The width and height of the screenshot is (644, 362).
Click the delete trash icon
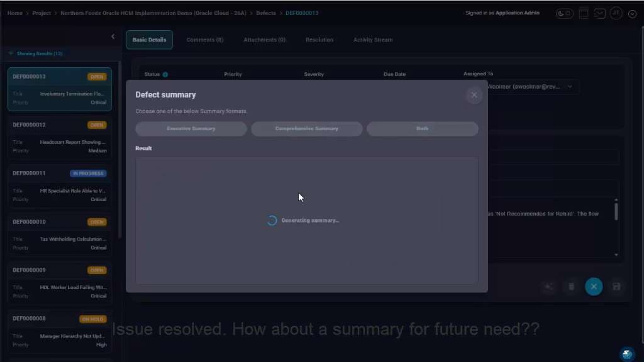(571, 287)
